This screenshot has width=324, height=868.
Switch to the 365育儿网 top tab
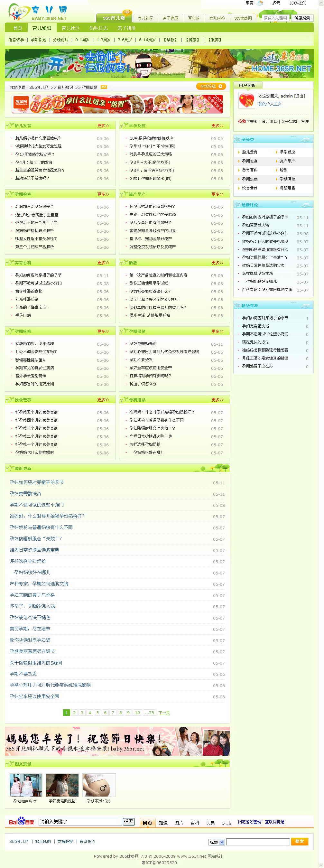click(114, 18)
